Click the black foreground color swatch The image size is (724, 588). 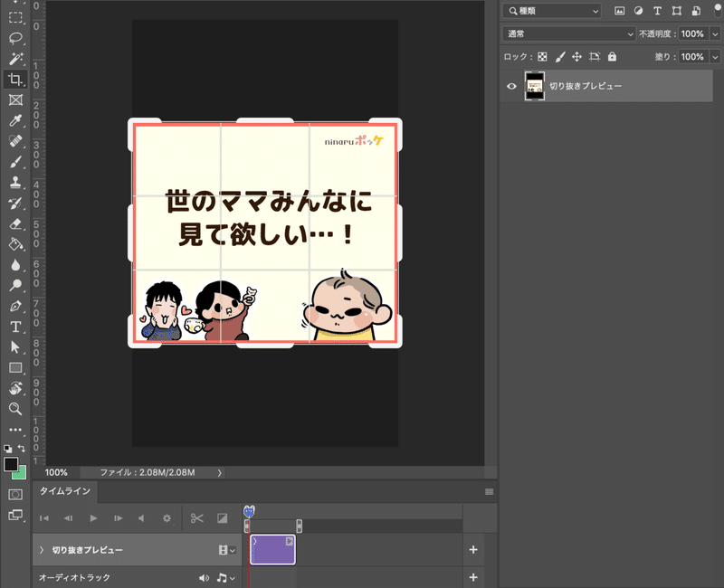11,464
